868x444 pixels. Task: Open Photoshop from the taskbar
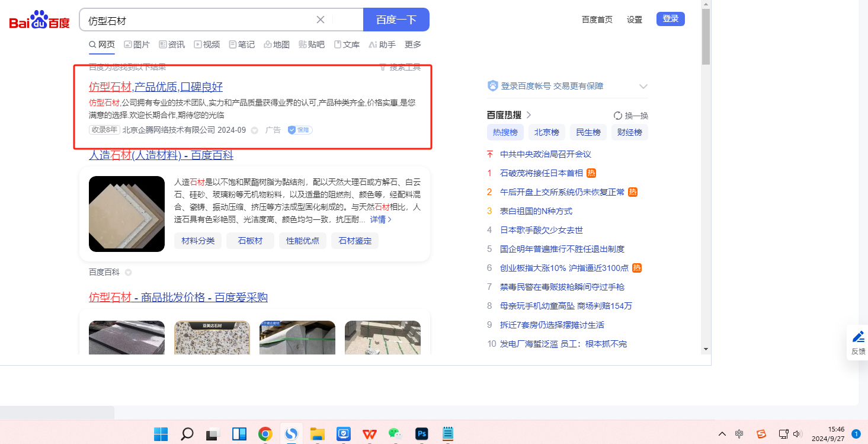[x=421, y=434]
